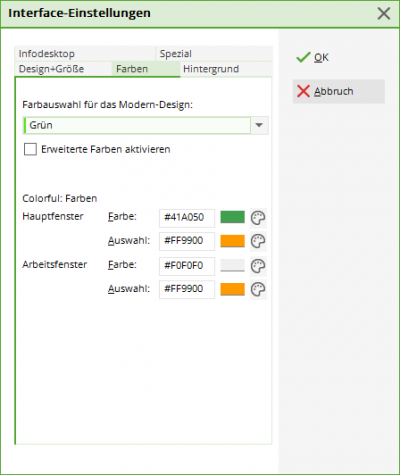This screenshot has width=400, height=475.
Task: Click the light gray Arbeitsfenster swatch
Action: 232,265
